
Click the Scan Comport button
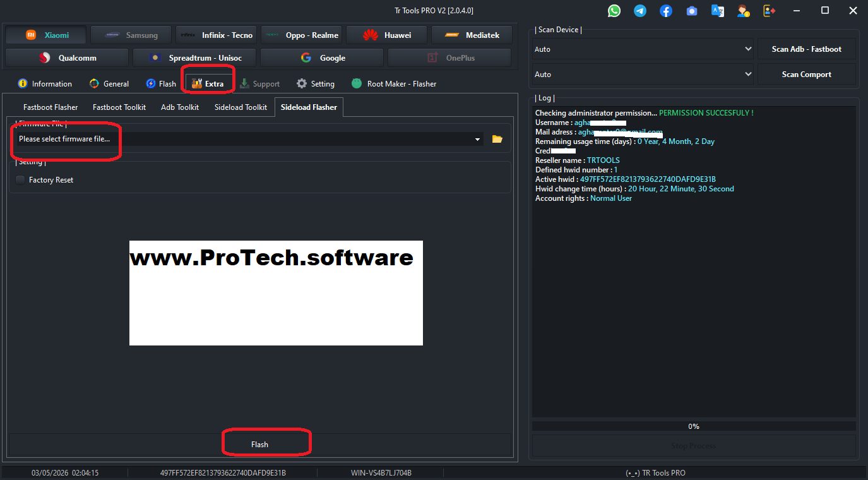807,75
